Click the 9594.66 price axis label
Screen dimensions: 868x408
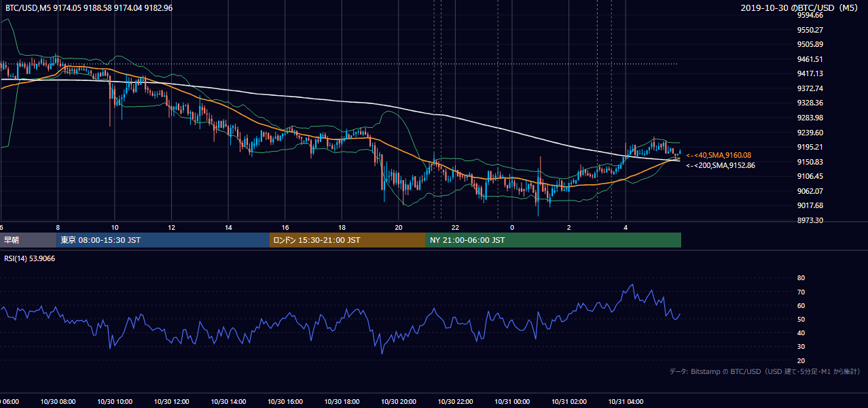tap(810, 15)
